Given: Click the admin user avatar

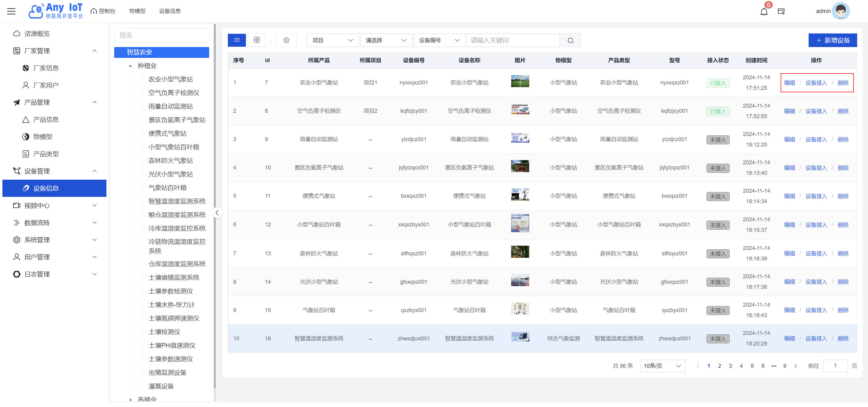Looking at the screenshot, I should 841,11.
